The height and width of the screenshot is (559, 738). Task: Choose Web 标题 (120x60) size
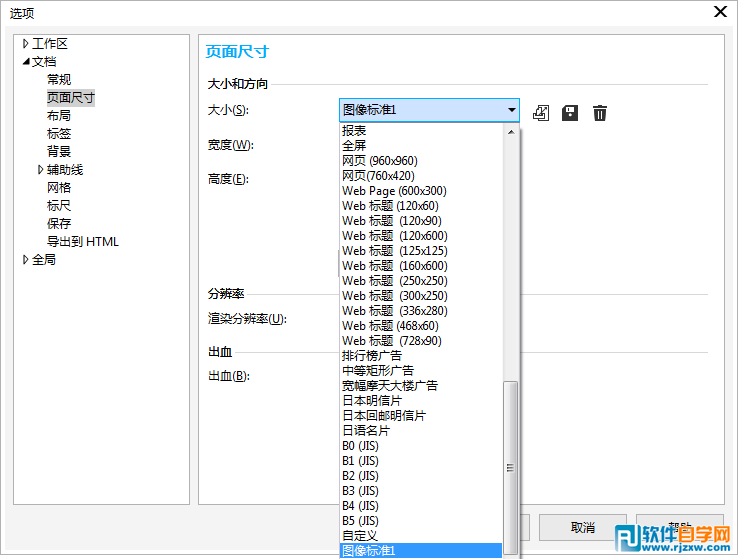click(421, 206)
